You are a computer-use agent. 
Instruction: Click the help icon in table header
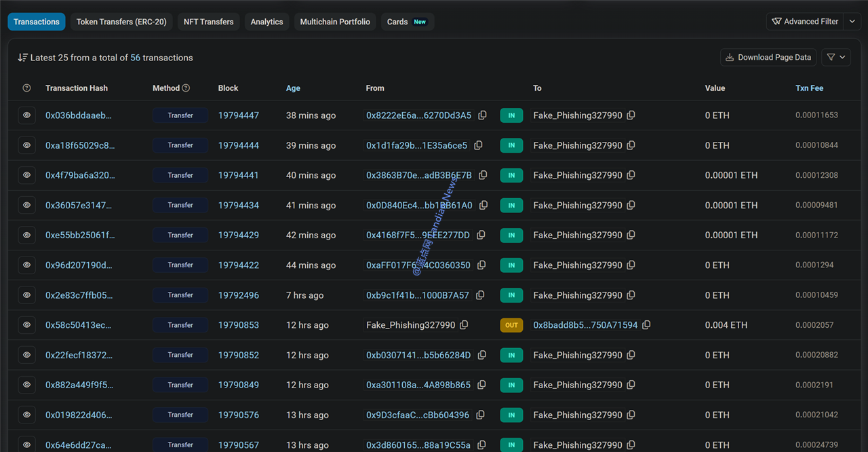click(26, 88)
